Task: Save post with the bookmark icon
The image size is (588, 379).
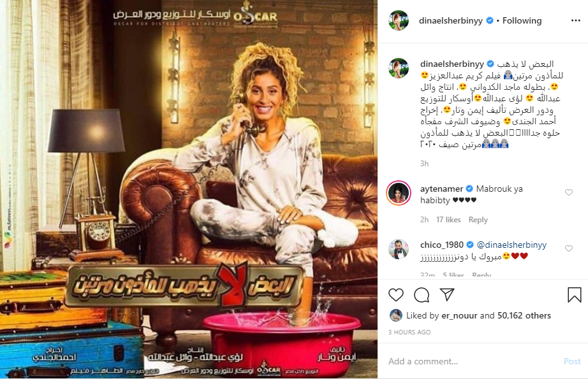Action: (x=574, y=295)
